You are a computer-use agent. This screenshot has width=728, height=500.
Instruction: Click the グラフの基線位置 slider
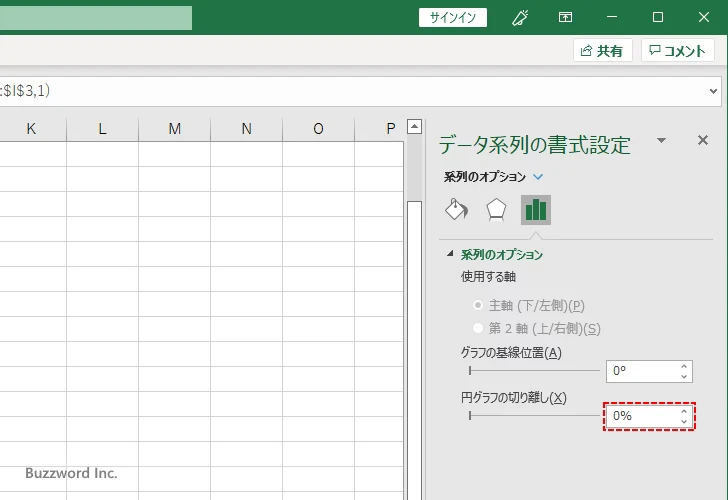(534, 370)
